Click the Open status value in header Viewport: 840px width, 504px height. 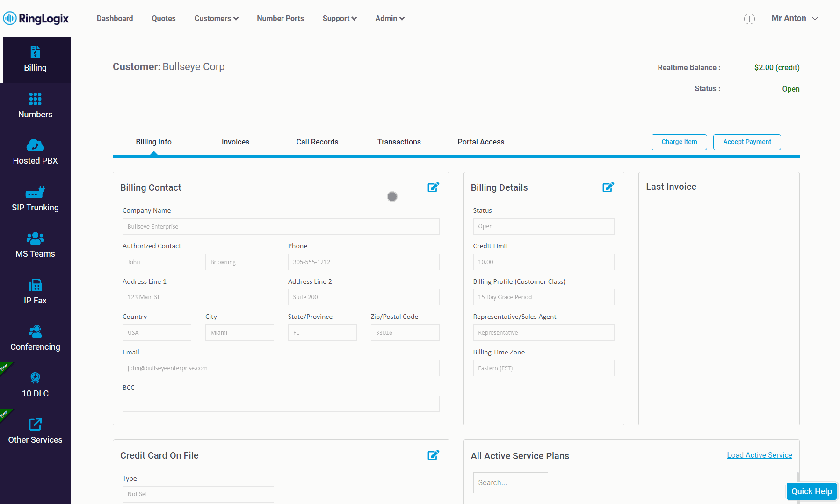click(x=791, y=89)
